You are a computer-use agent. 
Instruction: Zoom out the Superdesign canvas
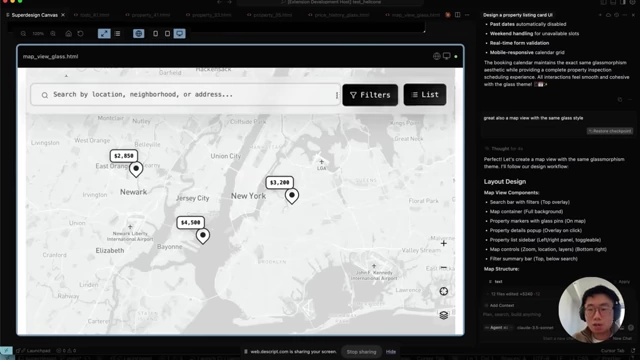(x=23, y=33)
